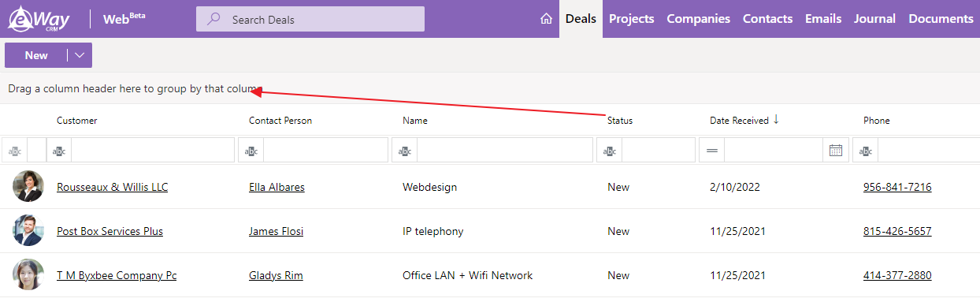
Task: Open avatar of T M Byxbee Company
Action: (28, 275)
